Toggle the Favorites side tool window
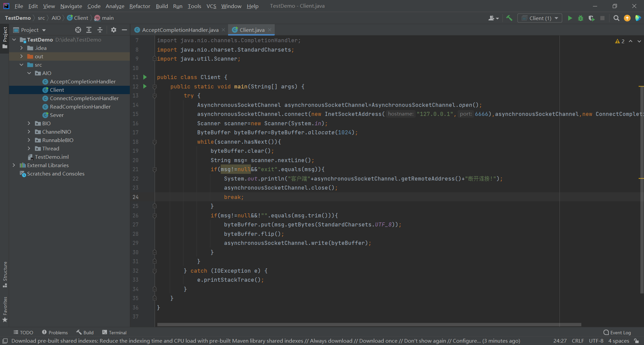The height and width of the screenshot is (345, 644). click(5, 309)
